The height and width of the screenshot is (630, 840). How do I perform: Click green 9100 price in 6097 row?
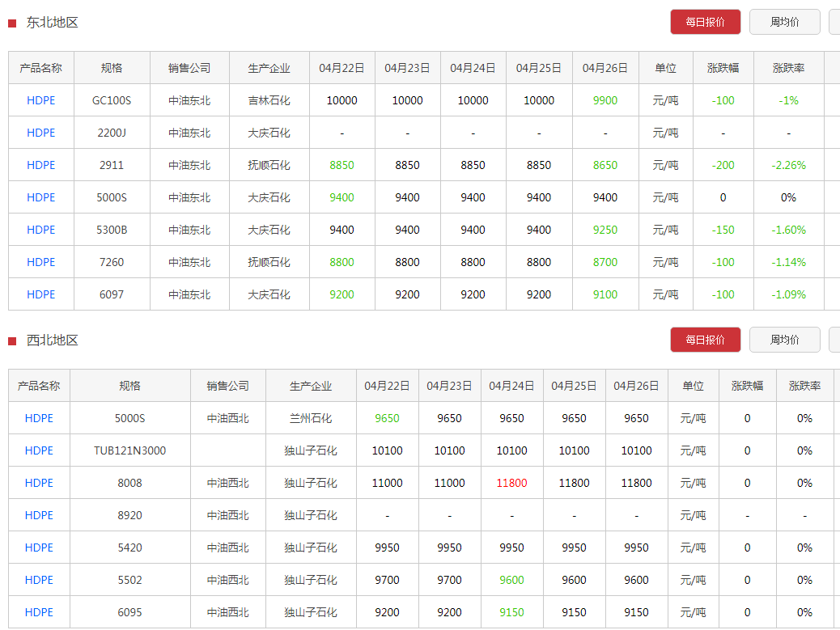[605, 294]
